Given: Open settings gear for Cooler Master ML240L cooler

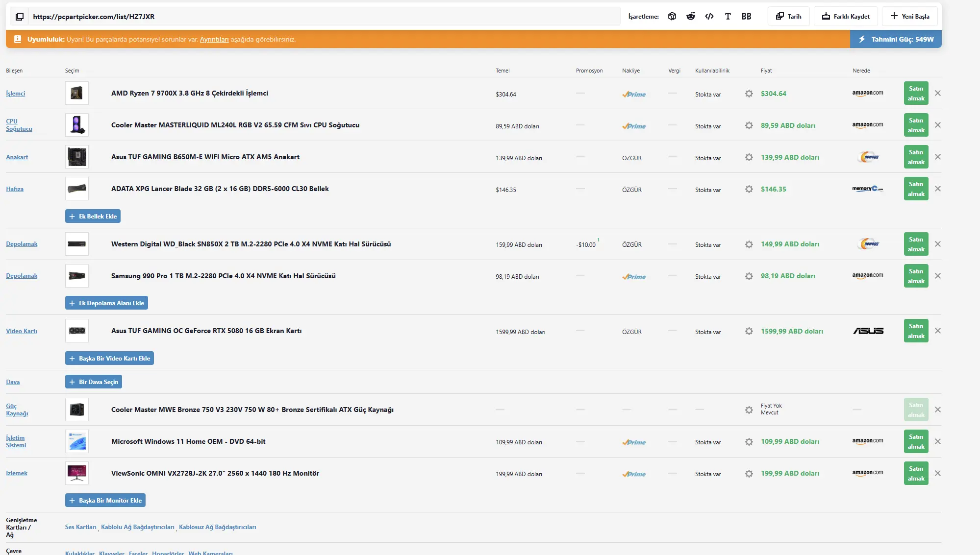Looking at the screenshot, I should tap(749, 125).
